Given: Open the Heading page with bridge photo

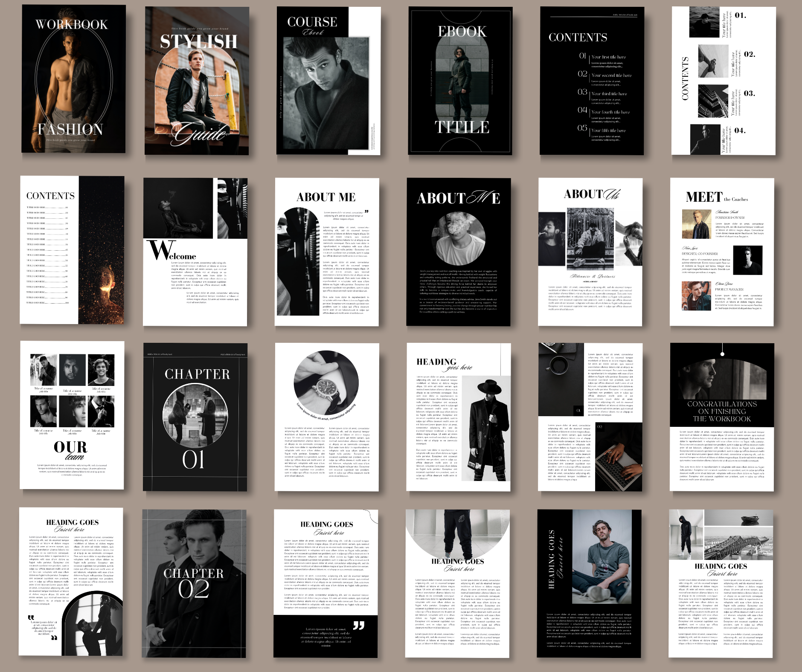Looking at the screenshot, I should pos(721,583).
